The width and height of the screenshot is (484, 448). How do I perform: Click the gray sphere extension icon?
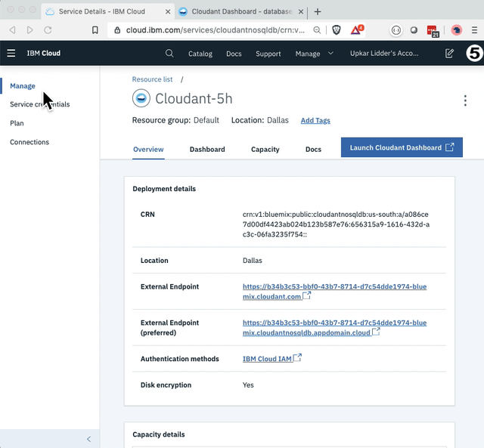[414, 30]
